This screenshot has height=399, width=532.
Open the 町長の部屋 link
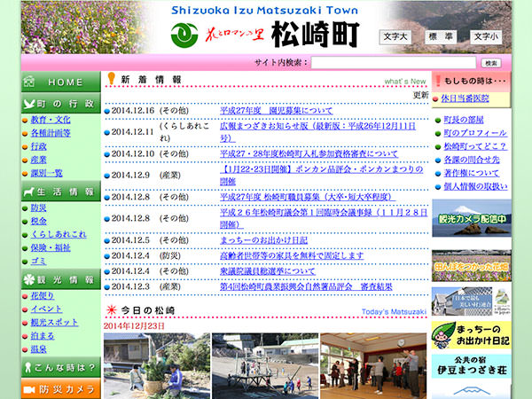point(463,120)
